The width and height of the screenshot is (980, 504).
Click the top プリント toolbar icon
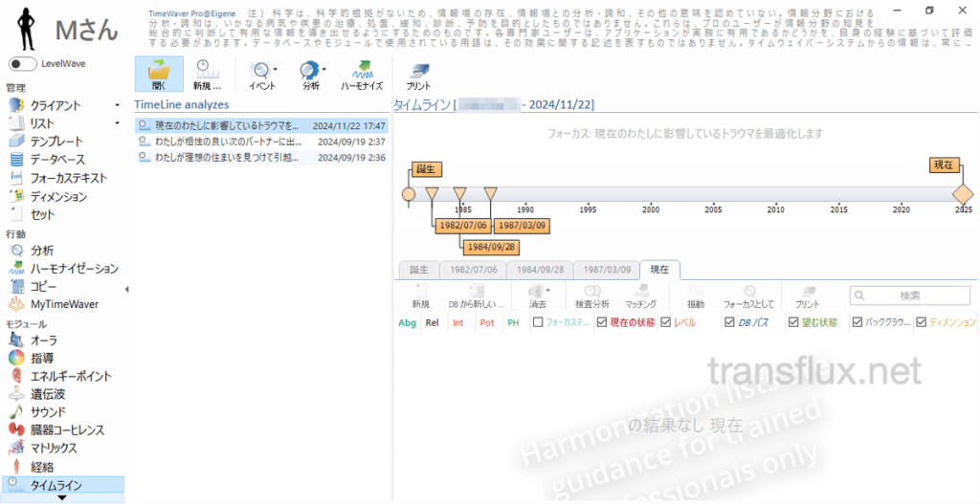418,75
